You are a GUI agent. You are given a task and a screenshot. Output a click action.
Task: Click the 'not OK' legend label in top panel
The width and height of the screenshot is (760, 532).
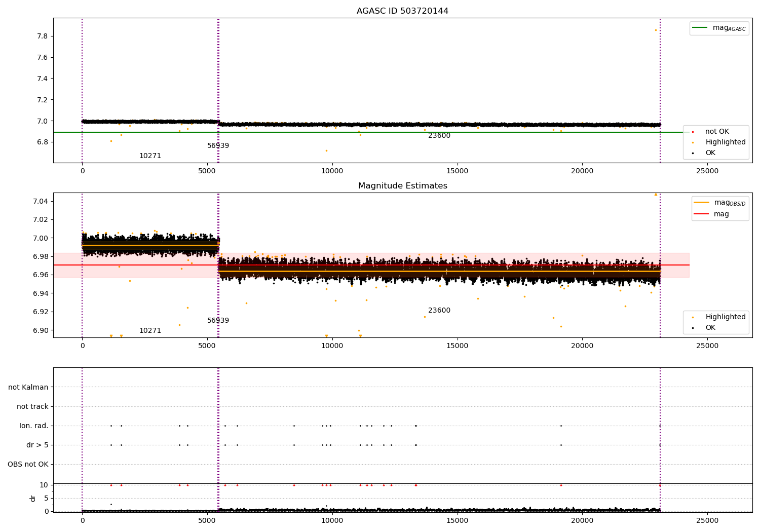point(717,132)
